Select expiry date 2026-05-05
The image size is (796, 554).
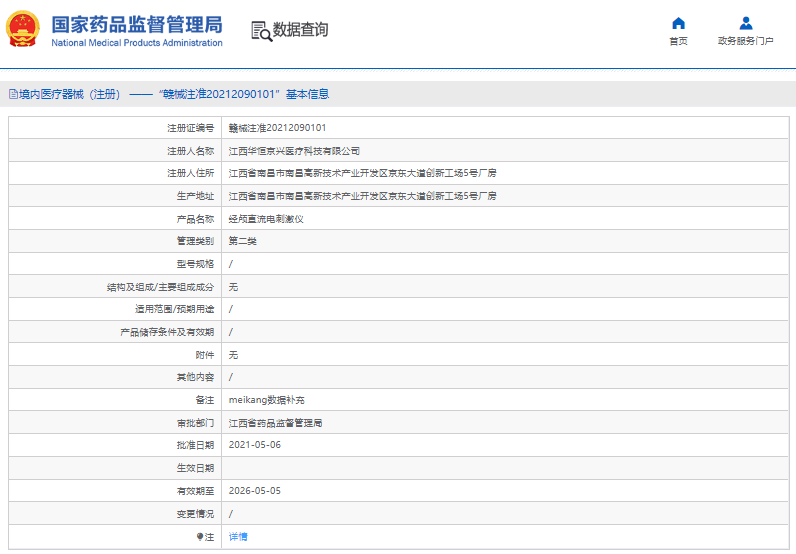coord(255,491)
